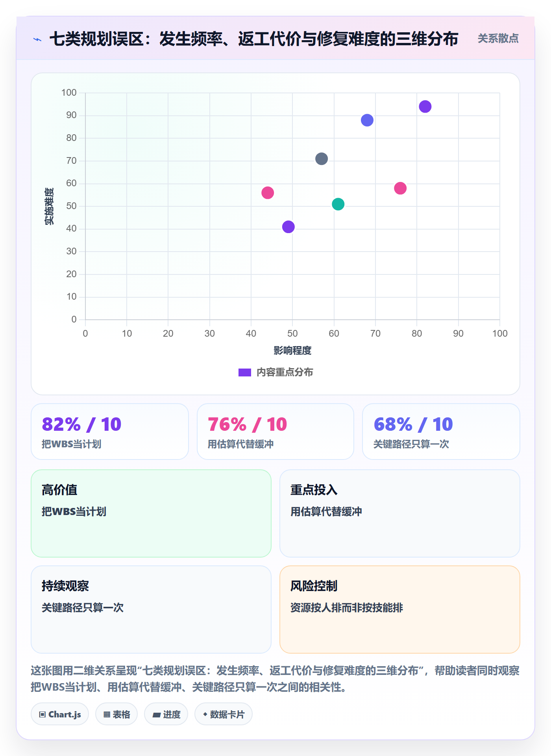The width and height of the screenshot is (551, 756).
Task: Click the 进度 chip's bar icon
Action: tap(156, 715)
